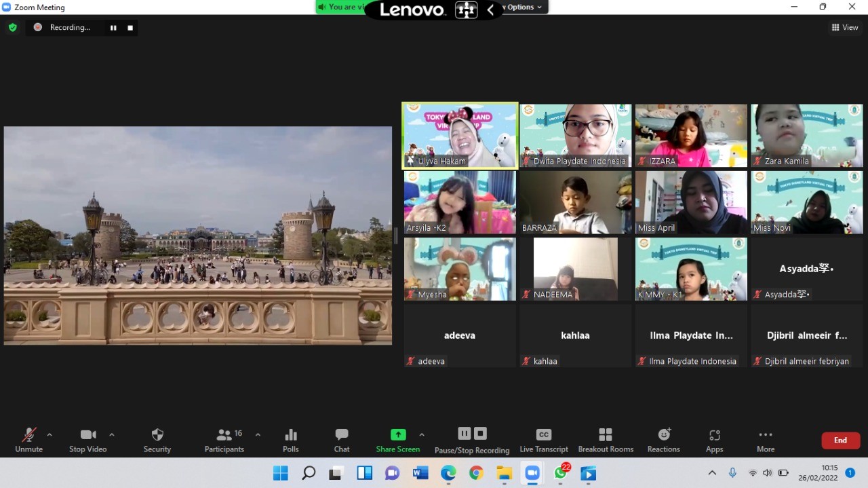Open share options arrow beside Share Screen

point(422,434)
